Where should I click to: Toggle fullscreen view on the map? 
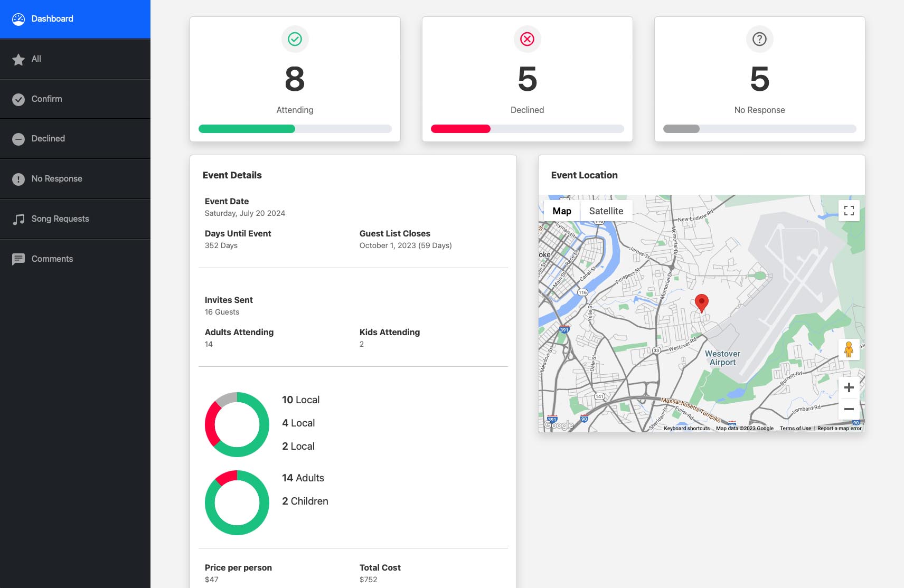coord(849,211)
